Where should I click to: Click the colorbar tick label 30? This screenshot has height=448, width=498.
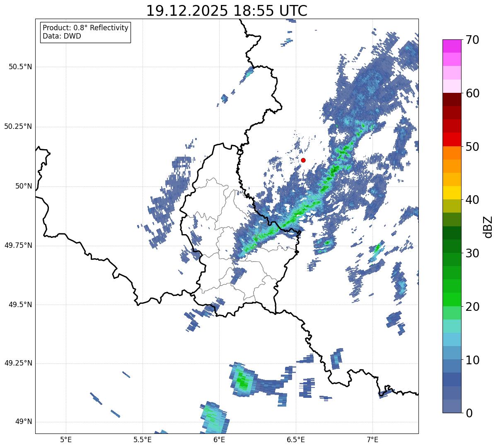point(472,253)
